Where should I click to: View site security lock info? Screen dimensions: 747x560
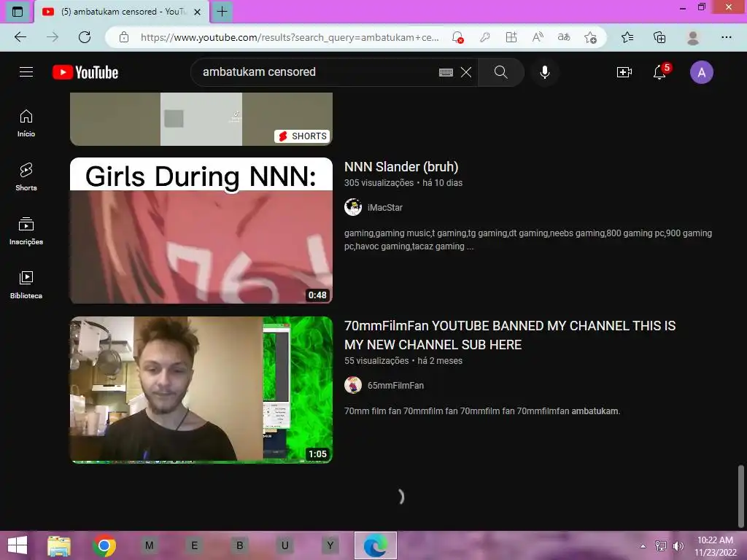(124, 37)
